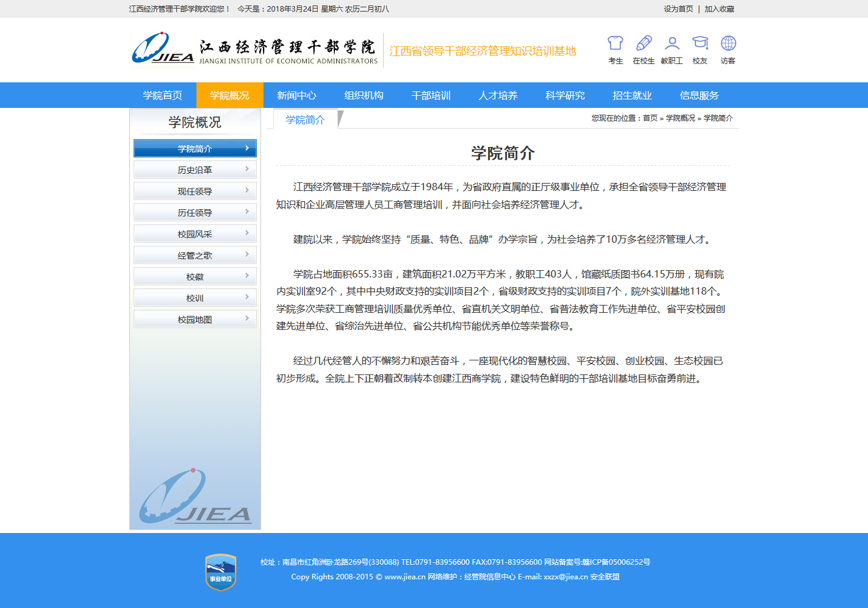Select 现任领导 in the sidebar
This screenshot has width=868, height=608.
[x=195, y=191]
